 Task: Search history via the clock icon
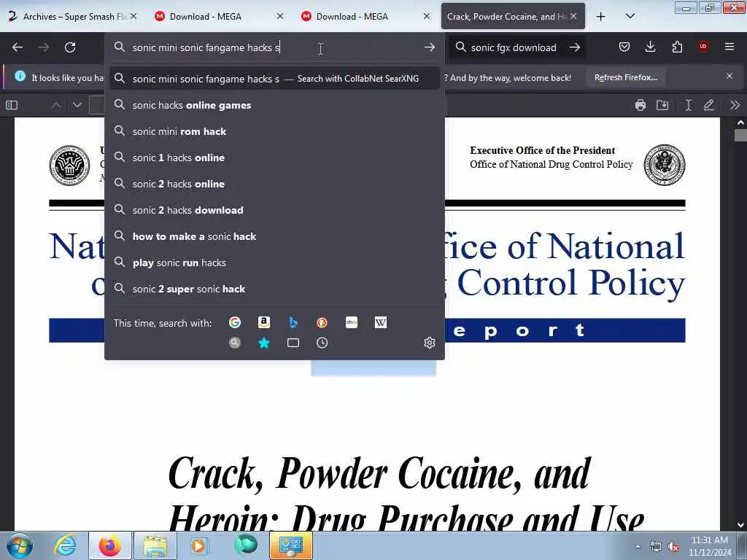[322, 343]
